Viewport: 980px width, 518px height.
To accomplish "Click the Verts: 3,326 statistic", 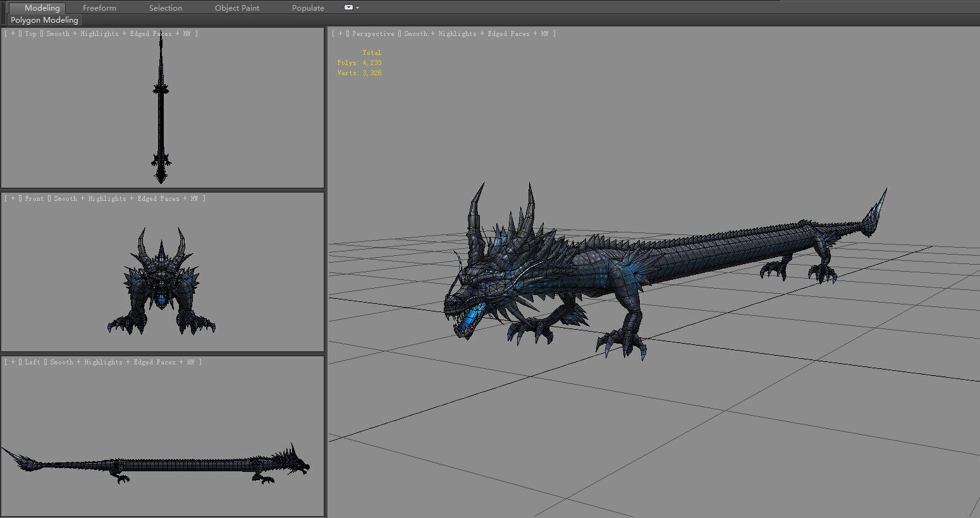I will pyautogui.click(x=359, y=73).
